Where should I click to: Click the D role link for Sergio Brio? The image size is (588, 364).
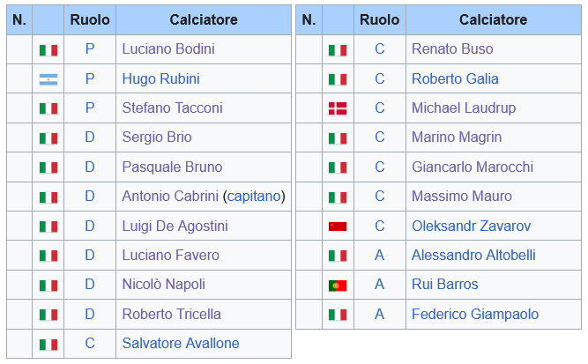pos(90,137)
